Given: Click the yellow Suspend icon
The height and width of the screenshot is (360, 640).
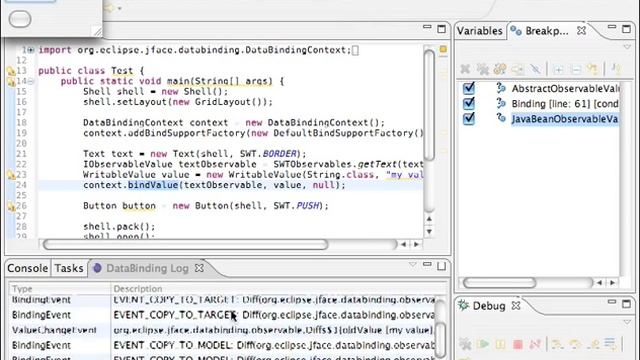Looking at the screenshot, I should click(500, 344).
